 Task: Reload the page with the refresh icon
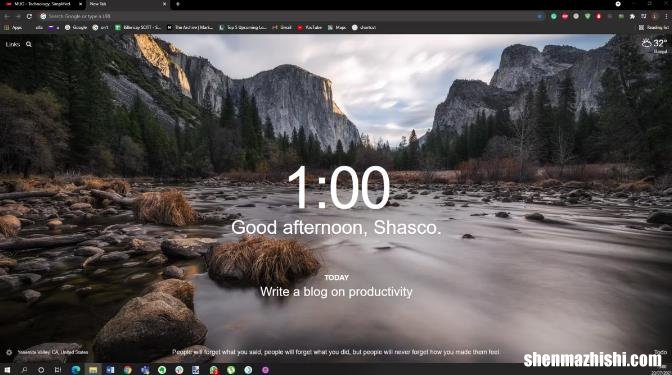click(29, 16)
